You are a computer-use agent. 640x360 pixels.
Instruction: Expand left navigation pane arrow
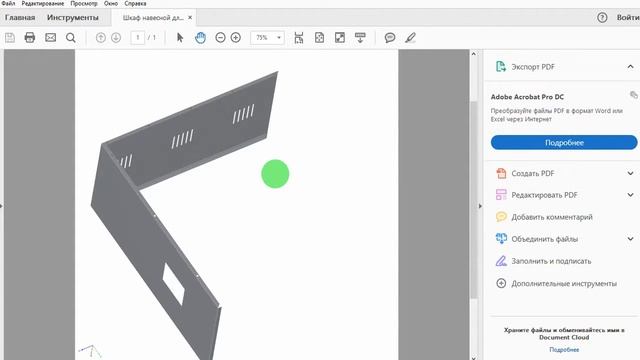point(2,206)
